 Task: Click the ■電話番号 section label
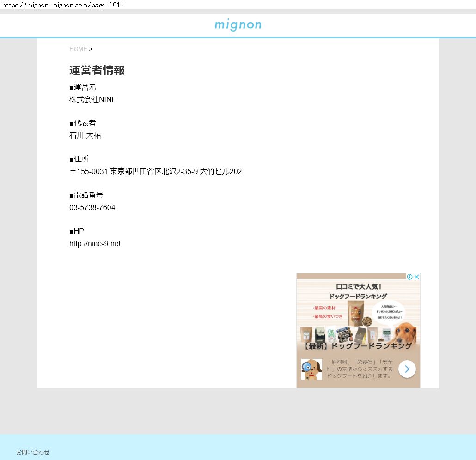click(86, 195)
